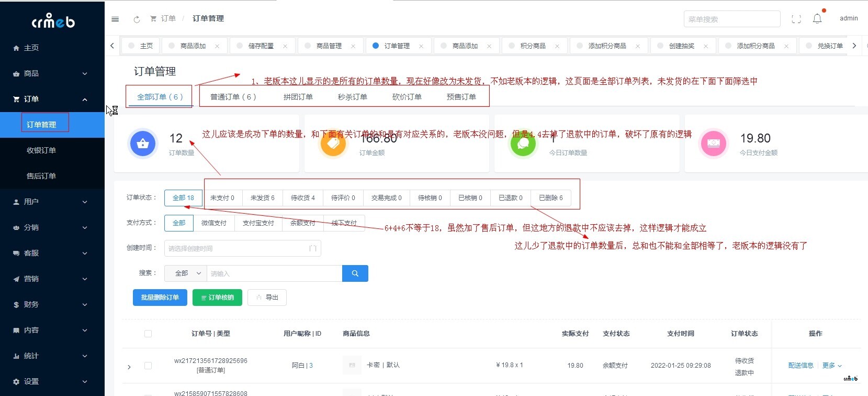Expand the first order row details
The height and width of the screenshot is (396, 868).
coord(129,367)
